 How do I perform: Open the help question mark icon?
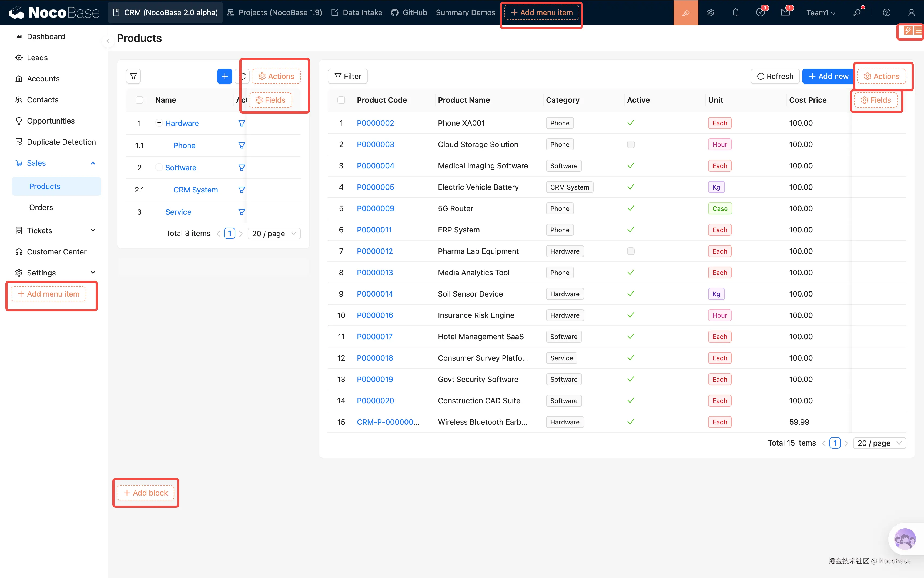click(886, 13)
